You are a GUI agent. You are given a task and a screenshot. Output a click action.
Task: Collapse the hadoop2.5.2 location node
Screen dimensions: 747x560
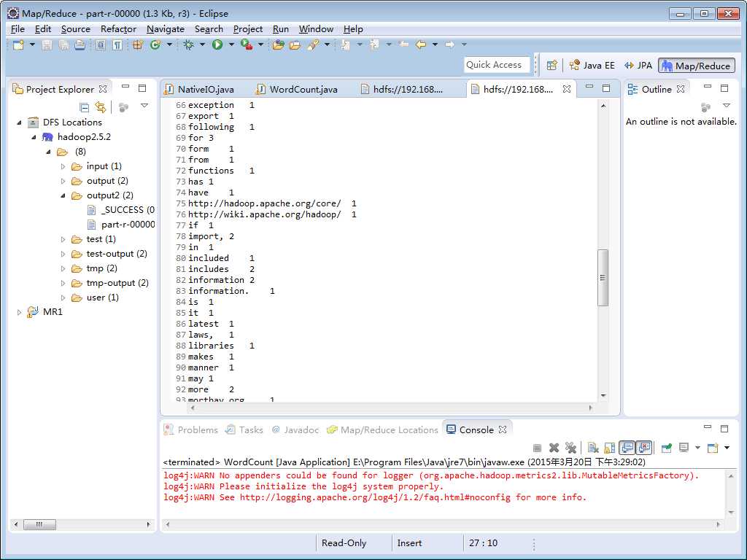click(34, 137)
